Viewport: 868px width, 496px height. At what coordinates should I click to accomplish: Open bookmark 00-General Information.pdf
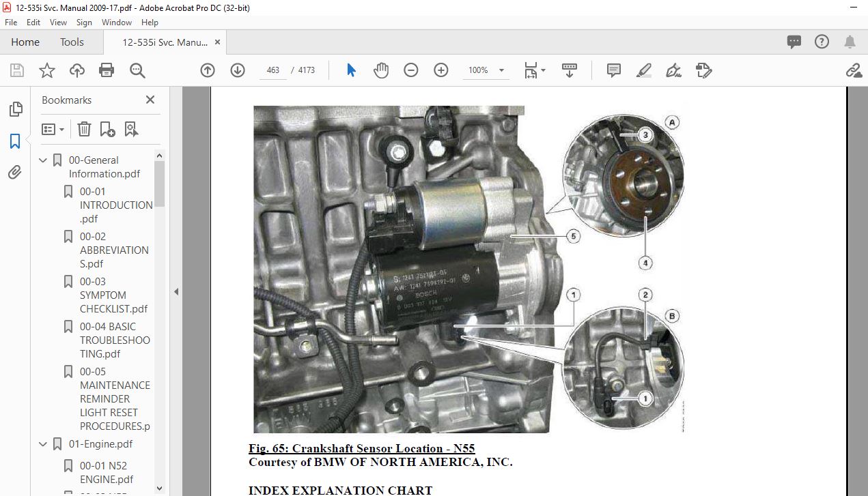(104, 167)
